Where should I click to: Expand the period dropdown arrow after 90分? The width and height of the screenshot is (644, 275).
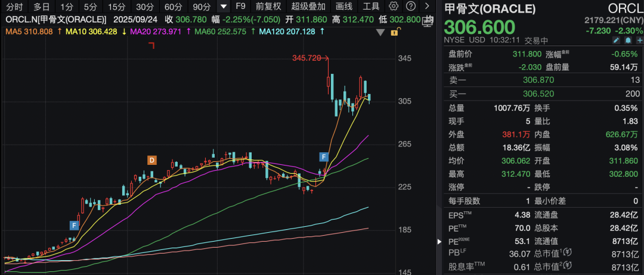click(224, 6)
